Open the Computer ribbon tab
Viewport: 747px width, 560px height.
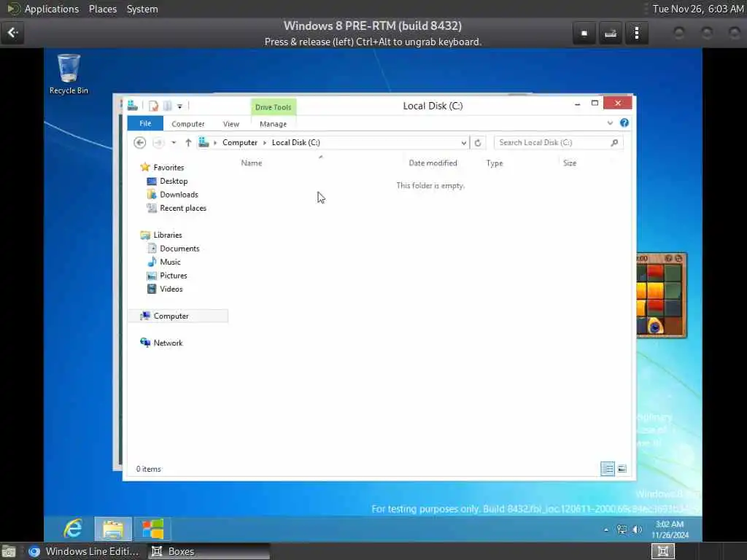[188, 124]
